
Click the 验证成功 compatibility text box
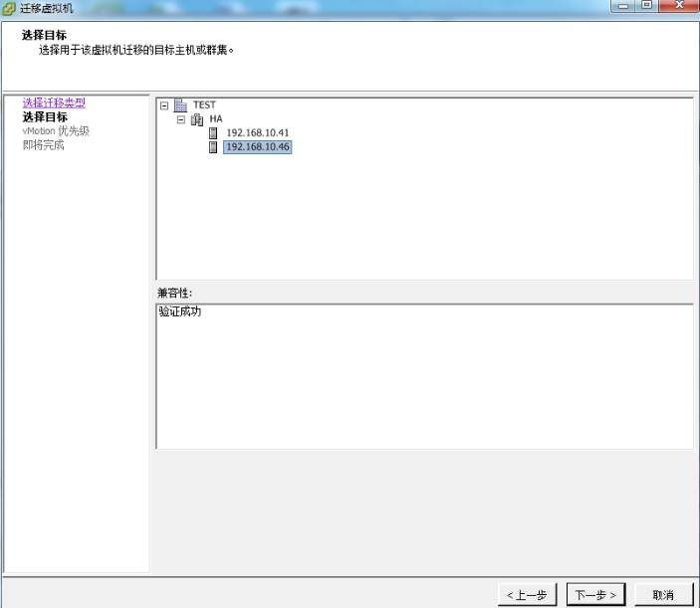click(x=424, y=375)
